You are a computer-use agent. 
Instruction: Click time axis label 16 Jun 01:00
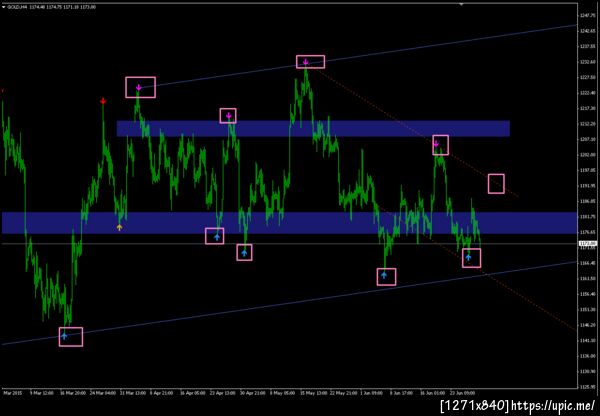pos(433,393)
